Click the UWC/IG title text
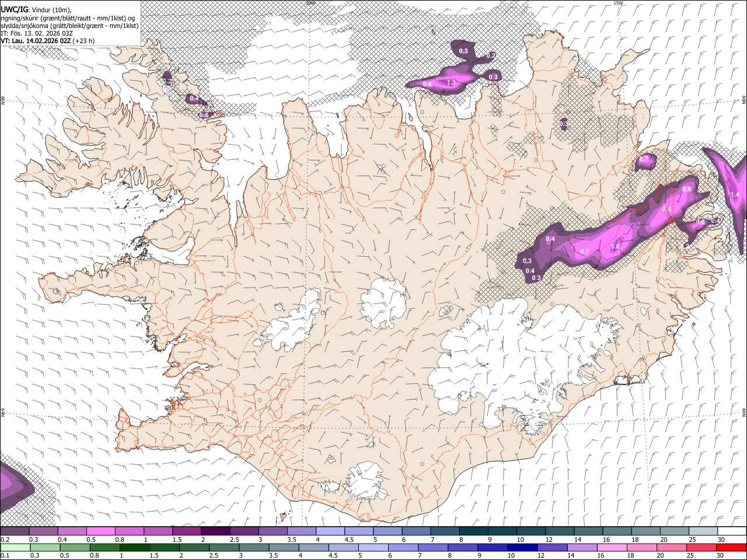747x560 pixels. pyautogui.click(x=15, y=9)
